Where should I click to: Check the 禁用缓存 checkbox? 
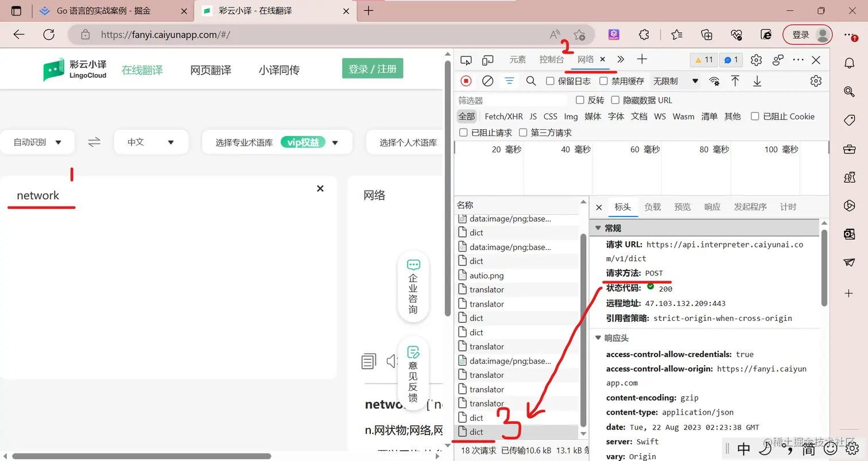tap(603, 81)
